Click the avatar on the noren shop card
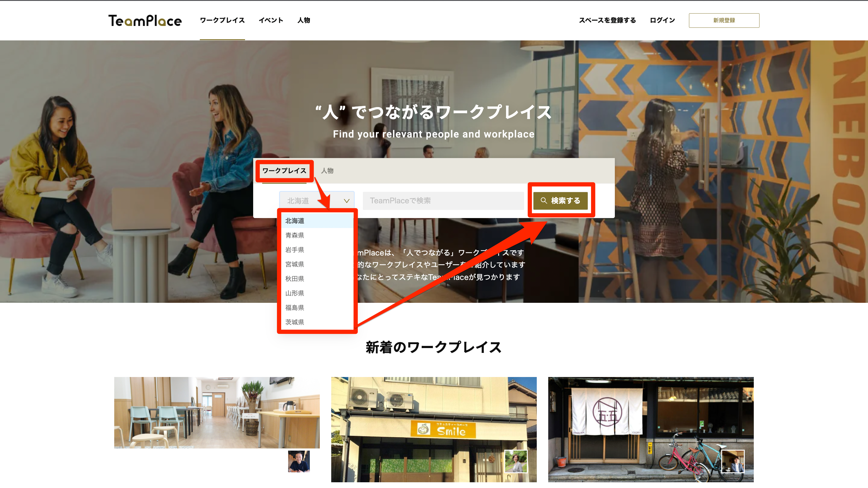 pos(733,461)
